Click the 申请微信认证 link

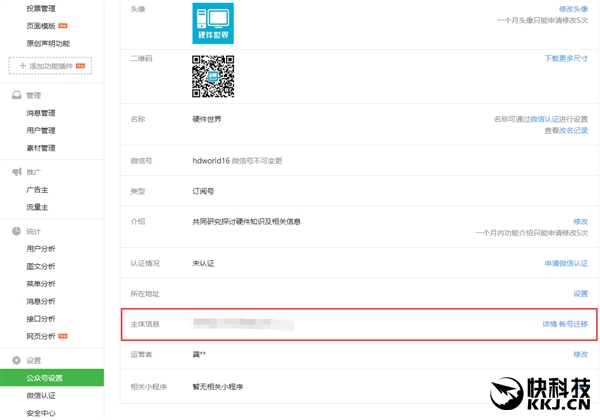(566, 263)
